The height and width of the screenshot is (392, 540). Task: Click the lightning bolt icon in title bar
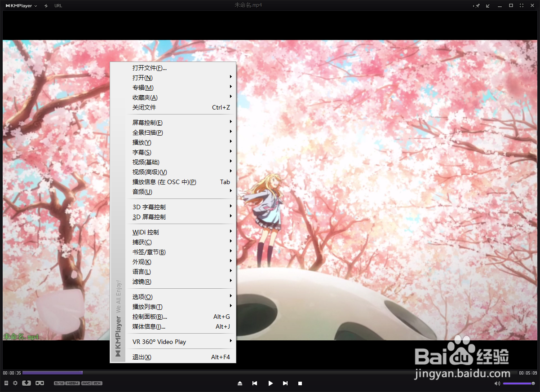tap(46, 5)
